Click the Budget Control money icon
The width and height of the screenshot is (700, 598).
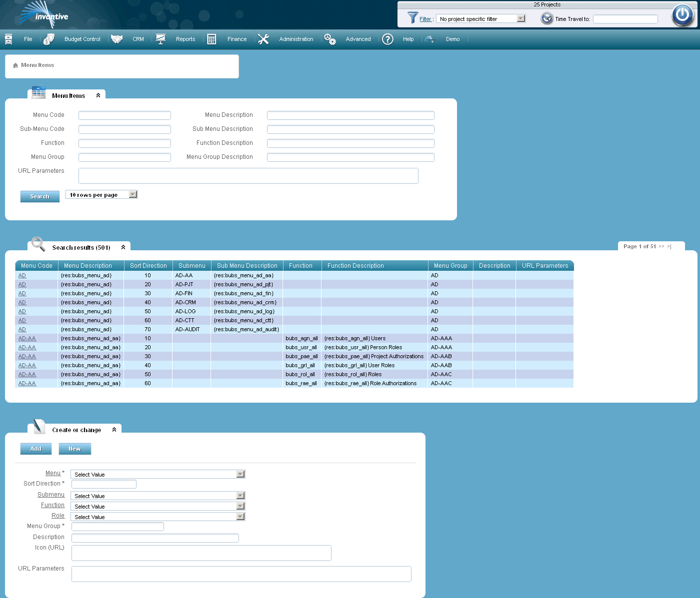coord(49,39)
